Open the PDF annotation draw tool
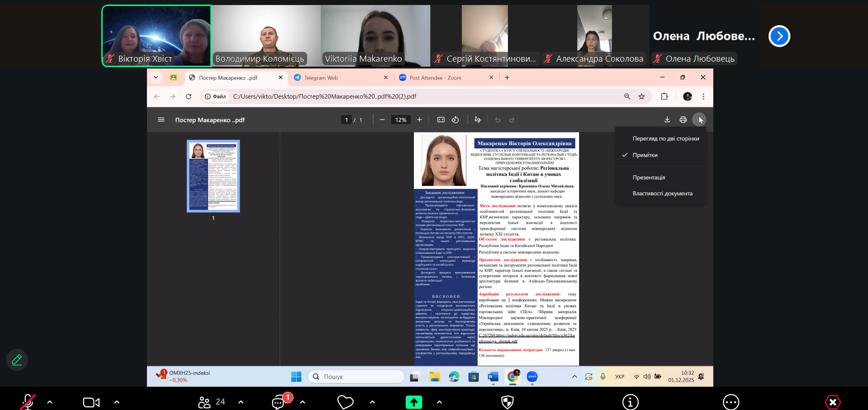 pyautogui.click(x=477, y=120)
